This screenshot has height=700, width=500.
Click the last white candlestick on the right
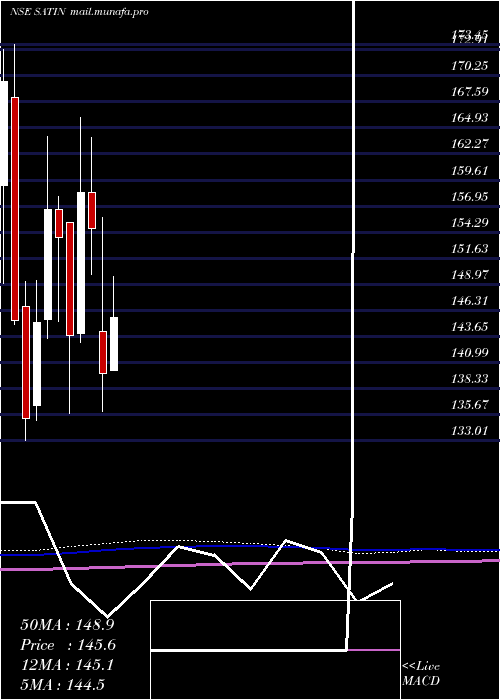tap(114, 344)
